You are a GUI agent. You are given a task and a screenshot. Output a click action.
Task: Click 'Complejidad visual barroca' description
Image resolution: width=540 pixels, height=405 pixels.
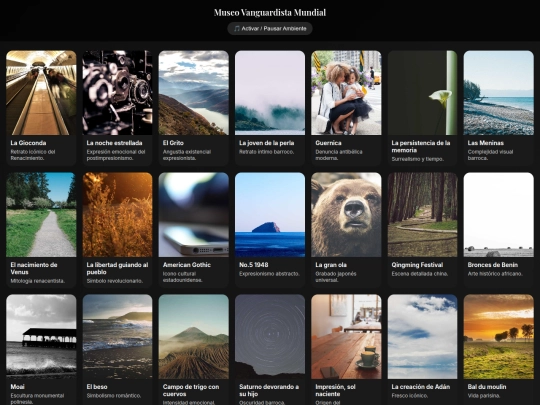click(490, 155)
